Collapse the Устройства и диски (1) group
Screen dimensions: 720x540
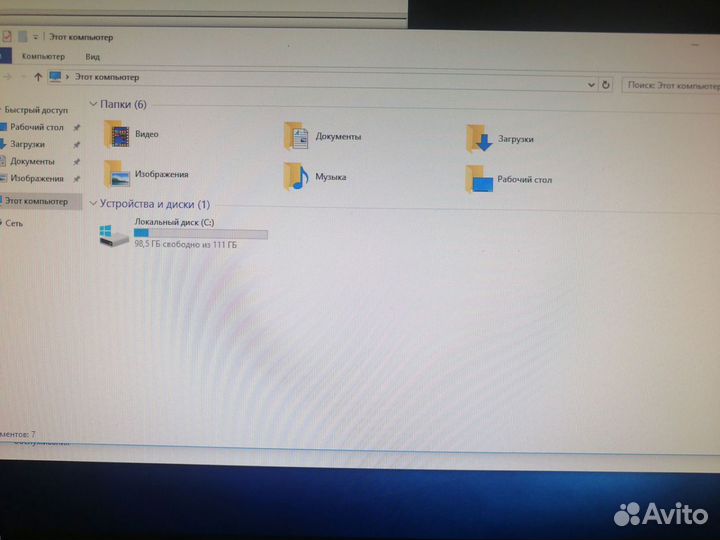pyautogui.click(x=93, y=204)
